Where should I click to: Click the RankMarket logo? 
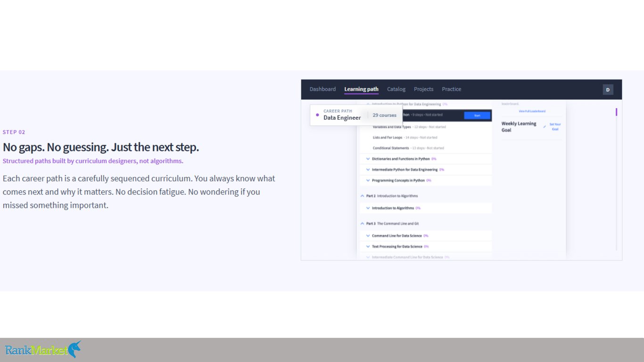pos(43,350)
